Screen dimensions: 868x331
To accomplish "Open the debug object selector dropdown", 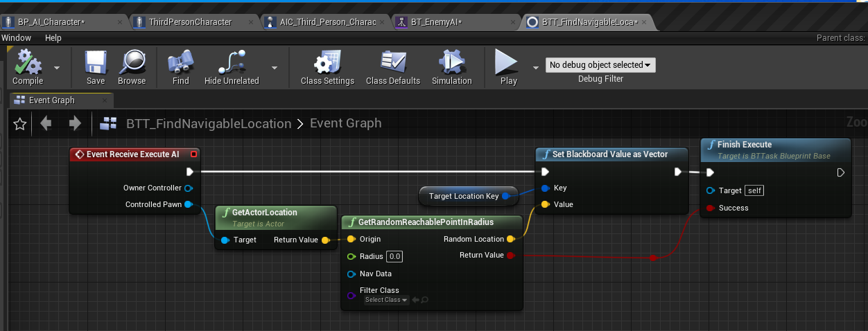I will 600,65.
